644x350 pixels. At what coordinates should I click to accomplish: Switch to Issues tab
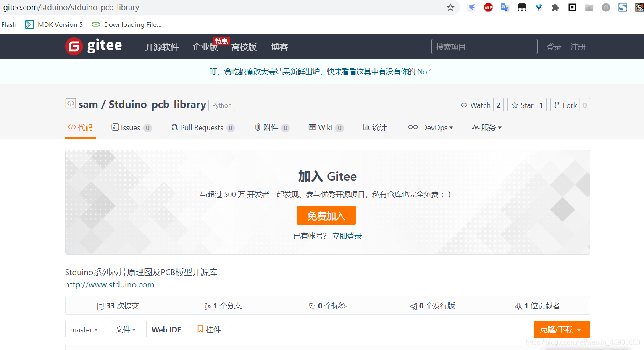point(131,128)
